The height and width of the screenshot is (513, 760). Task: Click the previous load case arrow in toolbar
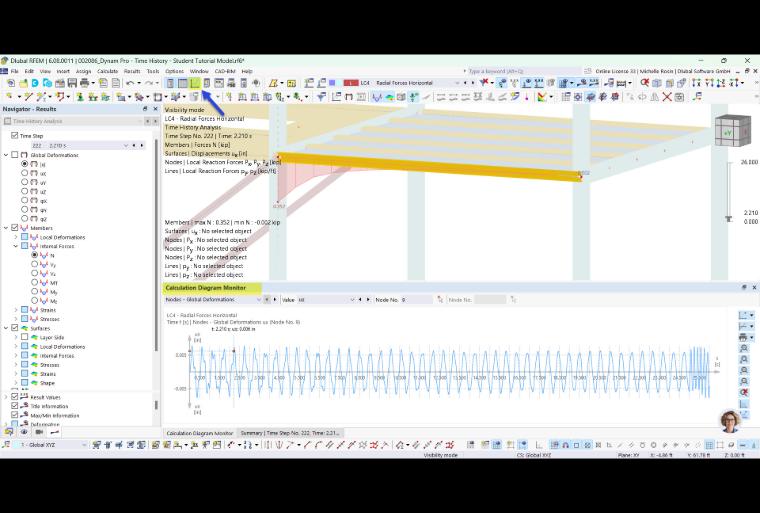[x=465, y=83]
